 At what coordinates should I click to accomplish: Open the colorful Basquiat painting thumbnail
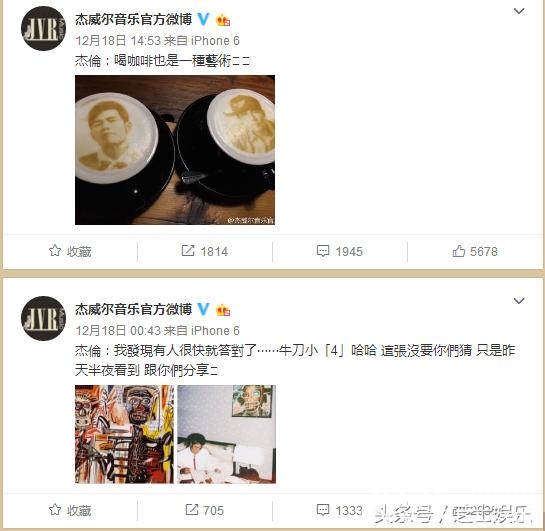124,434
